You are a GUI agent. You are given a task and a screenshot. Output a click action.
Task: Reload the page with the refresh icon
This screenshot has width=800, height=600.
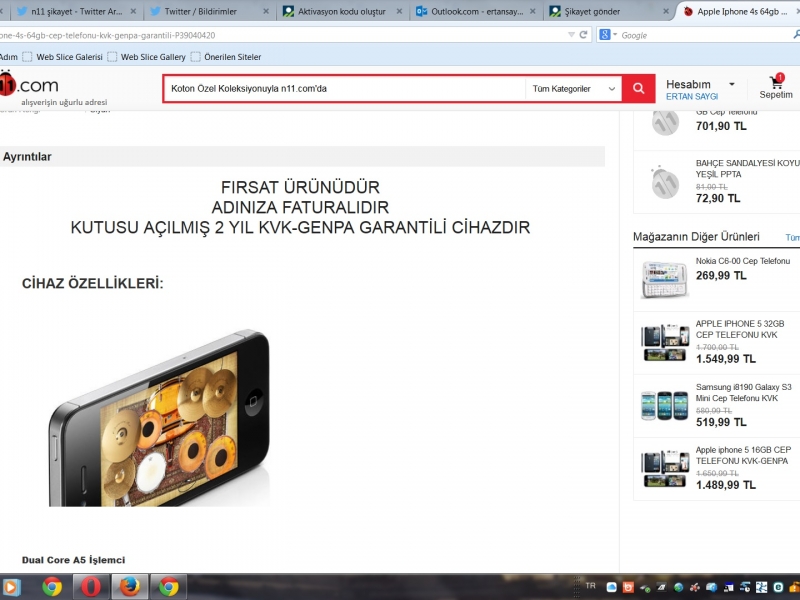pos(584,35)
